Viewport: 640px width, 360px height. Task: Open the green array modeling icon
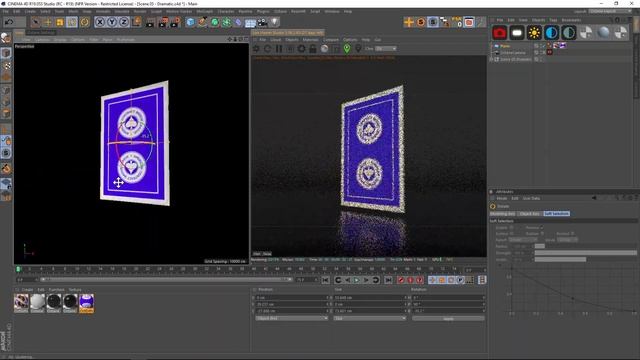click(x=227, y=22)
